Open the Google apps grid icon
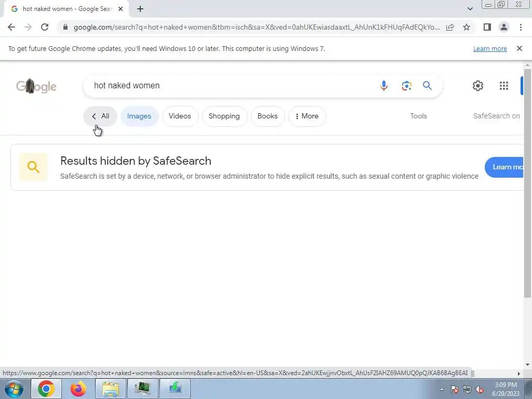 [504, 86]
